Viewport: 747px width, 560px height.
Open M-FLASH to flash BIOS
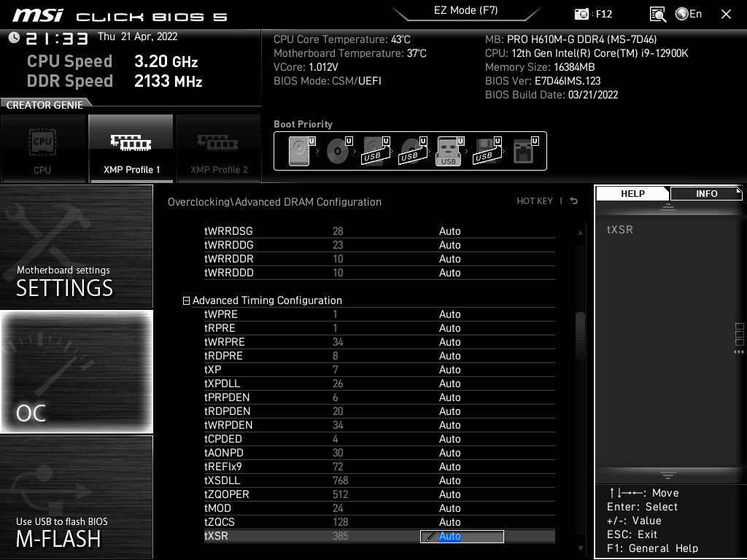[x=77, y=497]
